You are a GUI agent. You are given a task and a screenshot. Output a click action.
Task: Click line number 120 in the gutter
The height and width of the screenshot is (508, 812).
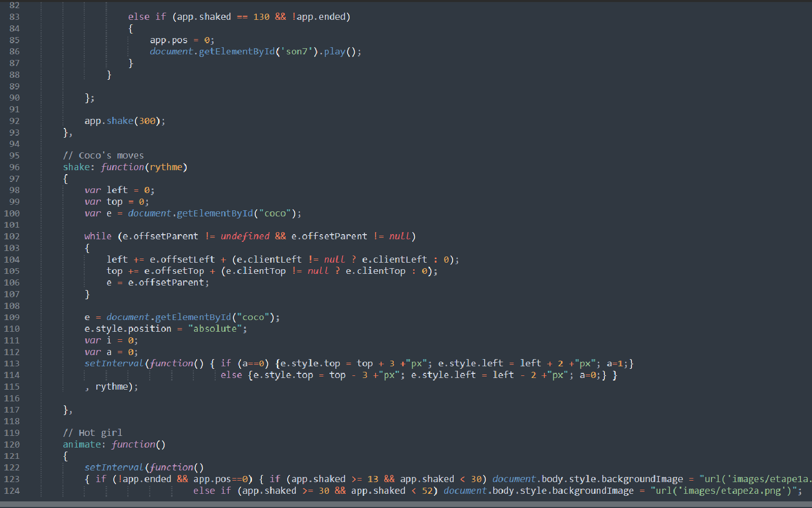click(x=12, y=444)
